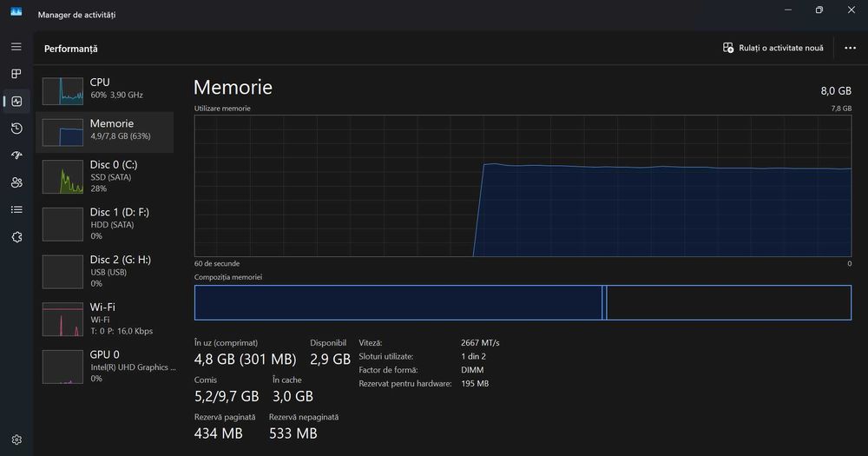Click 'Rulați o activitate nouă' button
Viewport: 868px width, 456px height.
click(x=773, y=48)
